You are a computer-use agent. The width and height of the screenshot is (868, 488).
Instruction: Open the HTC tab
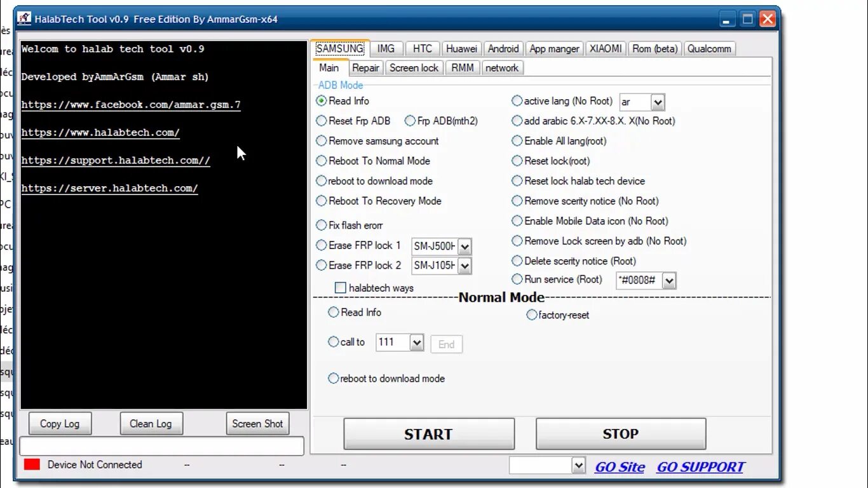pos(423,49)
